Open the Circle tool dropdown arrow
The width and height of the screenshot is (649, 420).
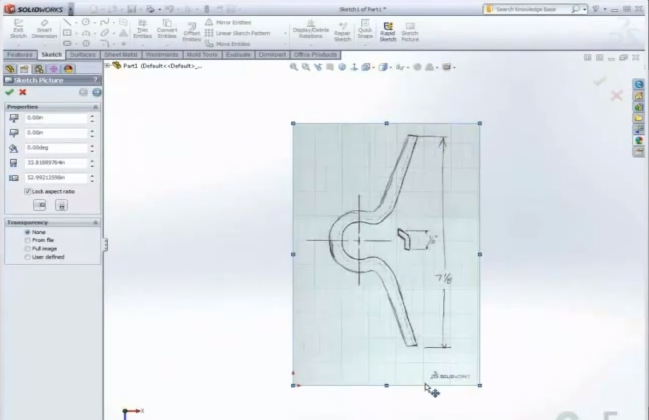tap(94, 22)
